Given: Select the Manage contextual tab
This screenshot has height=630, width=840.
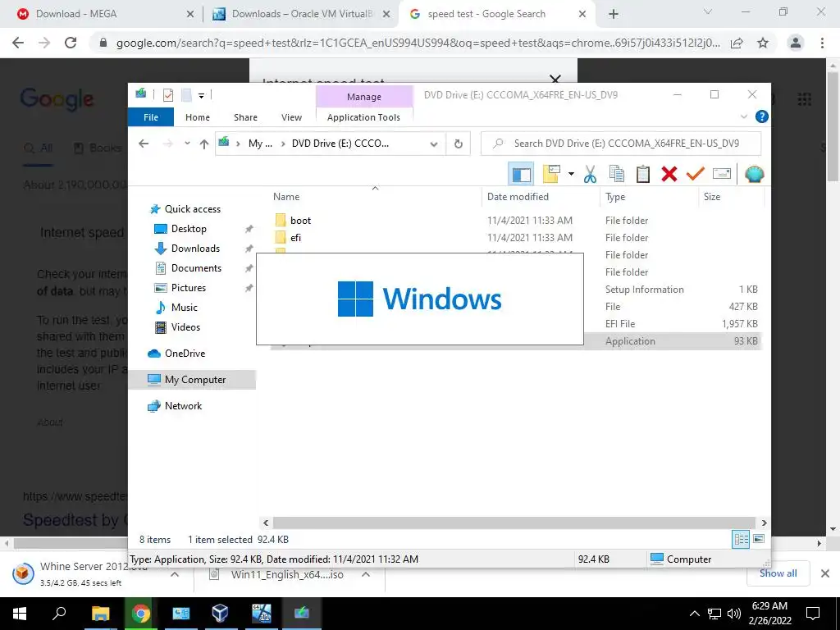Looking at the screenshot, I should tap(364, 97).
